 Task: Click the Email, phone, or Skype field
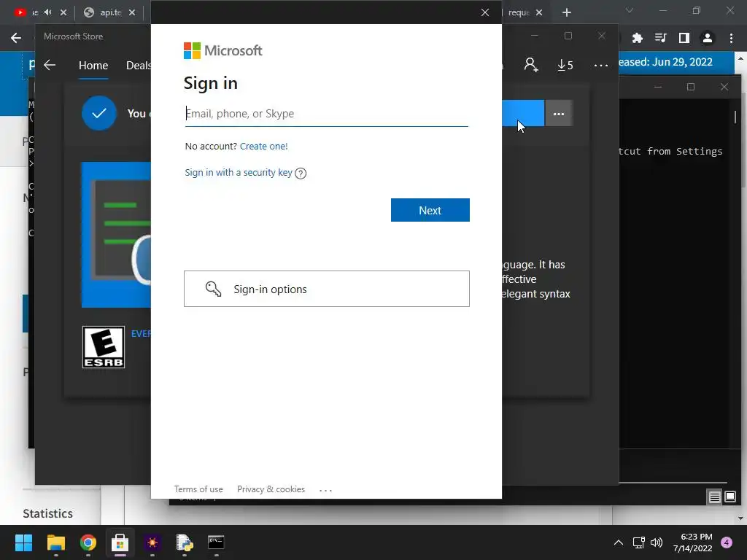[x=326, y=114]
